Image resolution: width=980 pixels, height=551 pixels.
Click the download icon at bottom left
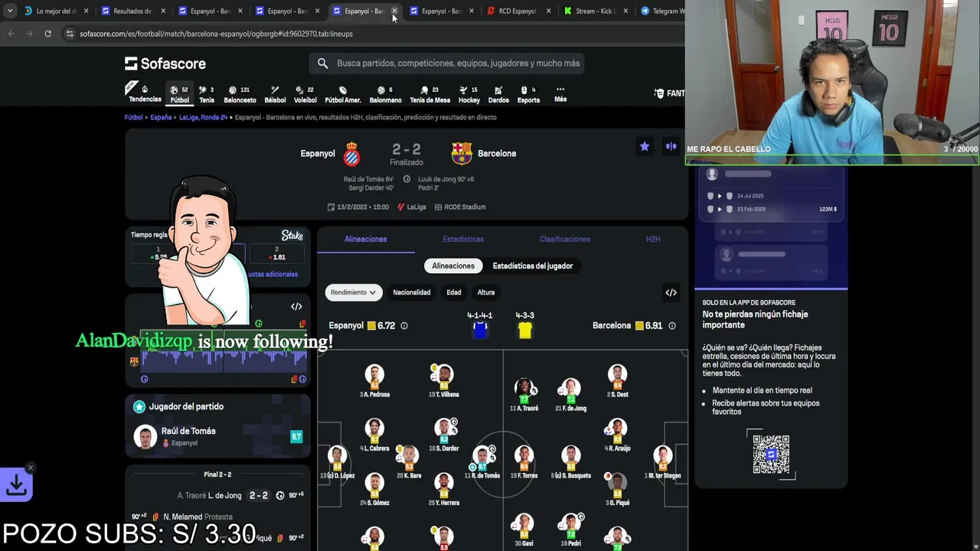(17, 485)
